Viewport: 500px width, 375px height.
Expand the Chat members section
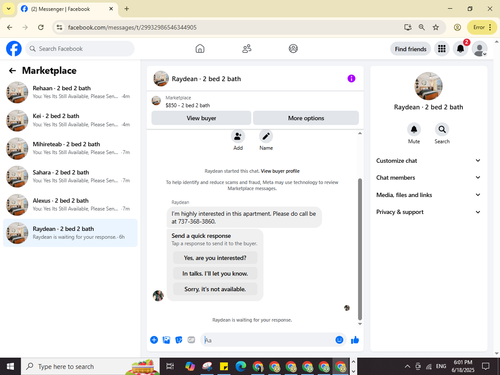[x=428, y=178]
